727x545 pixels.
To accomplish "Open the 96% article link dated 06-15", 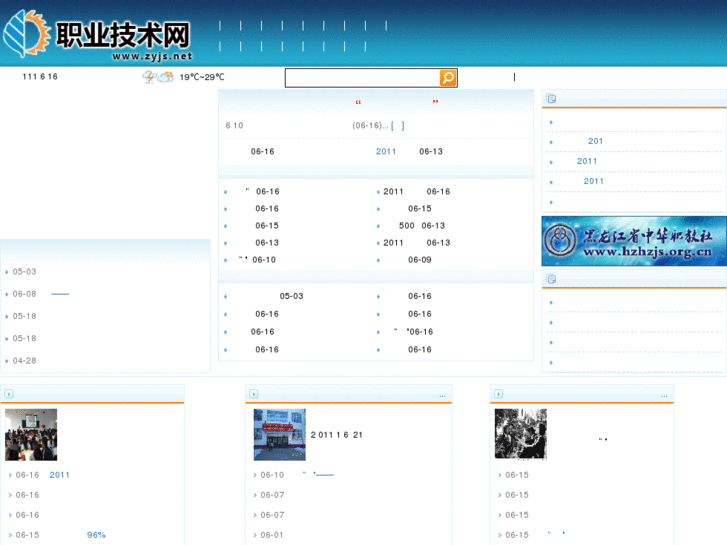I will 95,535.
